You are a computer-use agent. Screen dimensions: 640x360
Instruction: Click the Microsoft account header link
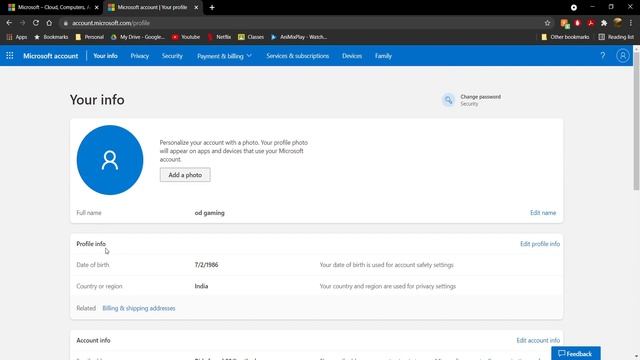click(x=51, y=56)
